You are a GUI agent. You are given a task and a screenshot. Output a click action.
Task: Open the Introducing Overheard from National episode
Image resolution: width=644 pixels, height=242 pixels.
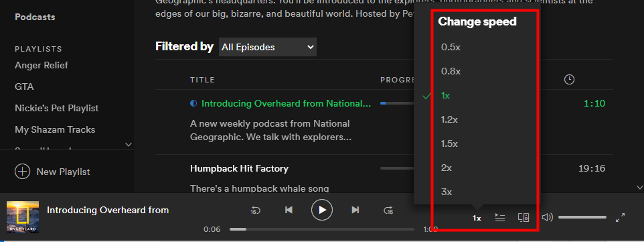pos(287,104)
